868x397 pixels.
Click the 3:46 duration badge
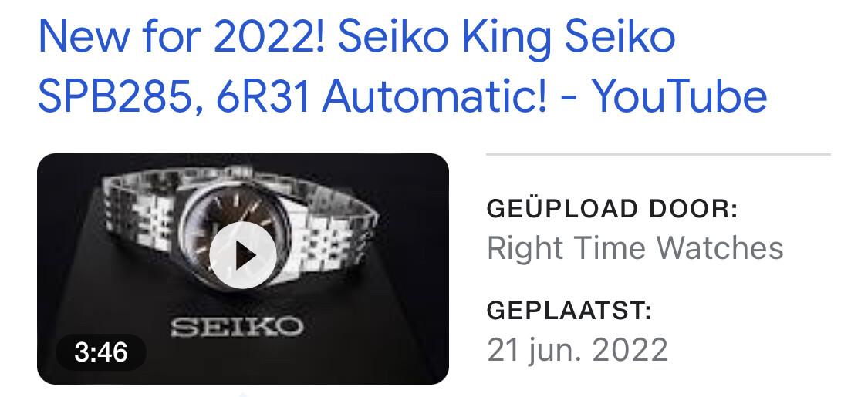coord(101,352)
